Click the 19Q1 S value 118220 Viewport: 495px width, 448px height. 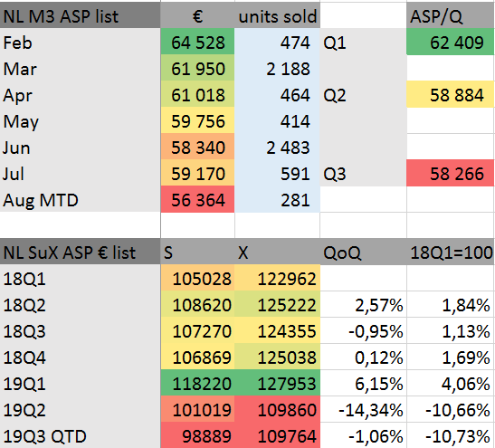click(x=197, y=383)
